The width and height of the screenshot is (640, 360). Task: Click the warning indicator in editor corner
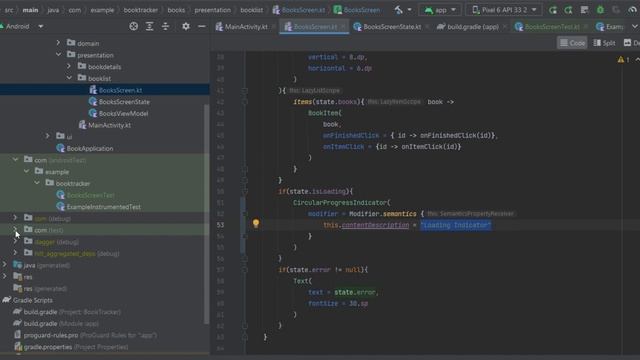tap(623, 60)
